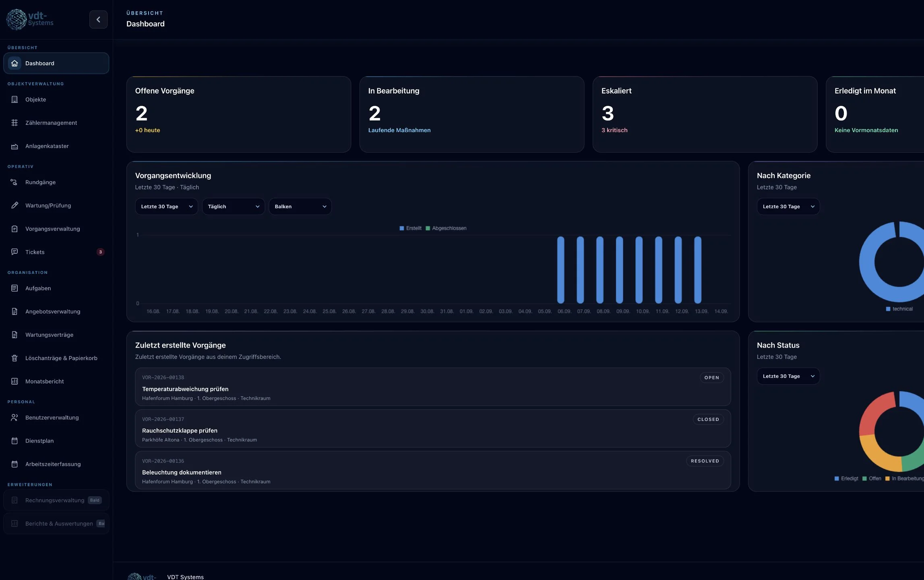
Task: Toggle the Abgeschlossen legend series
Action: coord(446,228)
